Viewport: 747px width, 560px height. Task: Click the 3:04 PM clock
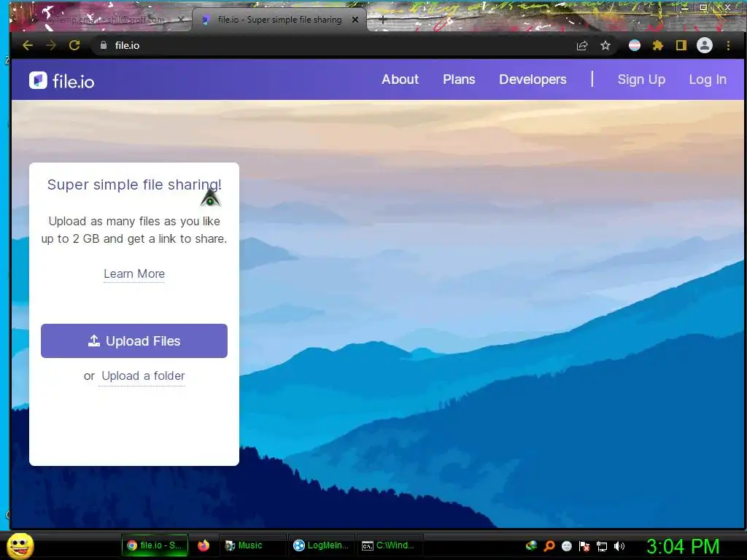click(x=683, y=546)
